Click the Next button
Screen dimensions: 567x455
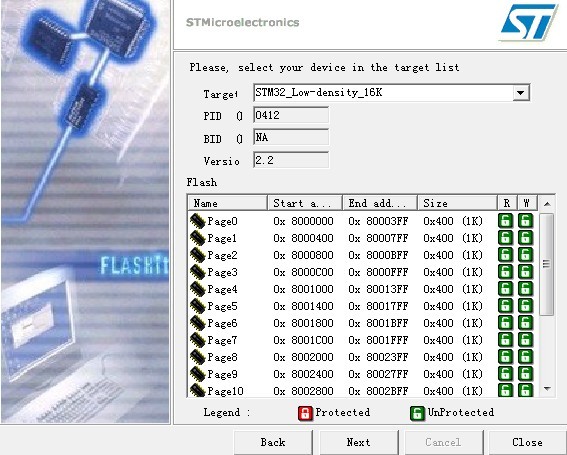point(359,442)
